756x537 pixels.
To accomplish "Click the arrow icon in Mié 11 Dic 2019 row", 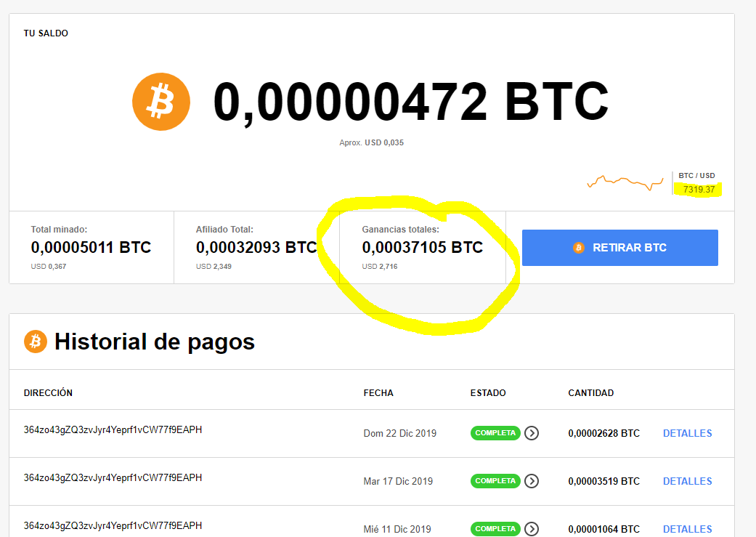I will (x=532, y=529).
